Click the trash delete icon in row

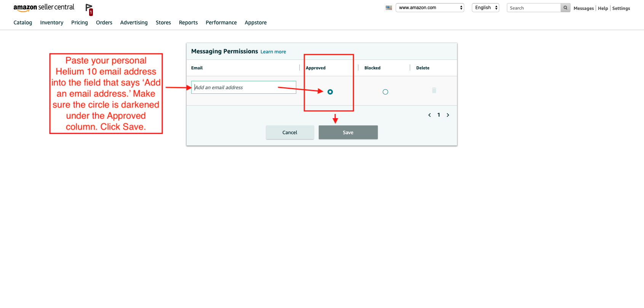(434, 91)
